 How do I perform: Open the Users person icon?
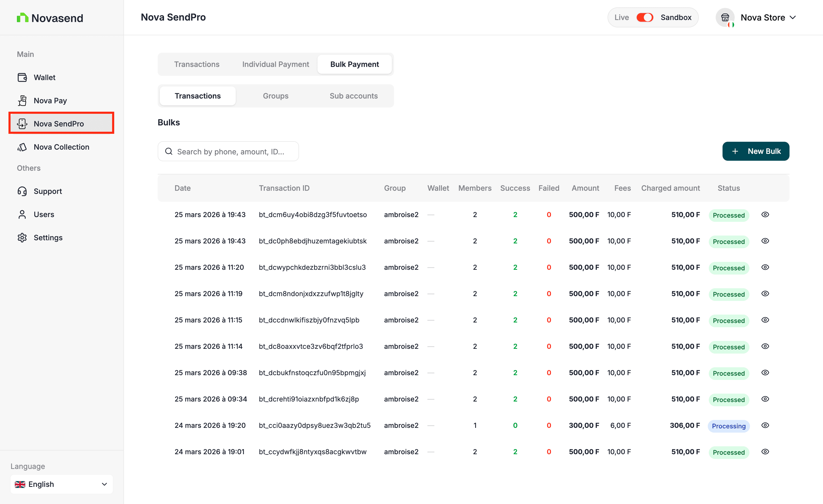[22, 214]
